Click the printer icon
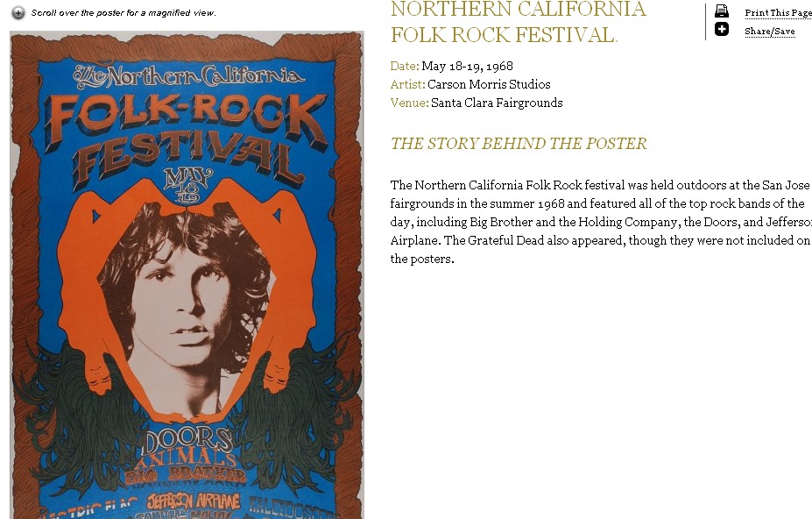This screenshot has width=812, height=519. tap(722, 11)
